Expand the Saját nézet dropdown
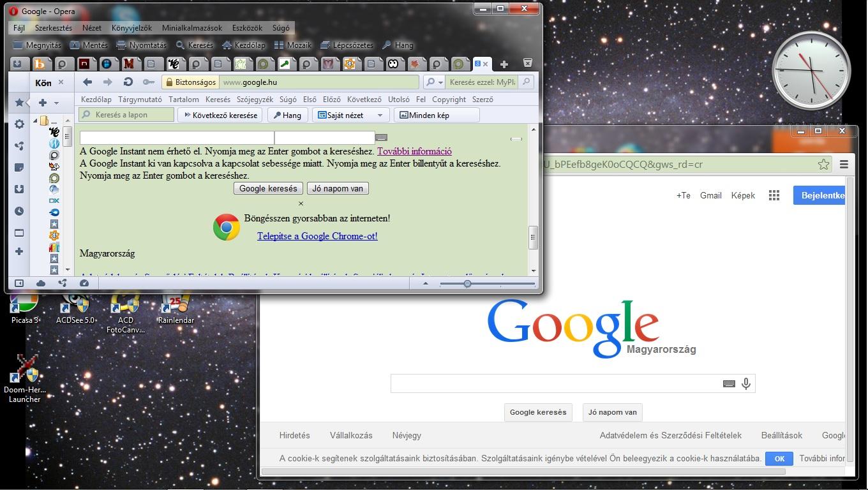Screen dimensions: 868x490 (380, 115)
